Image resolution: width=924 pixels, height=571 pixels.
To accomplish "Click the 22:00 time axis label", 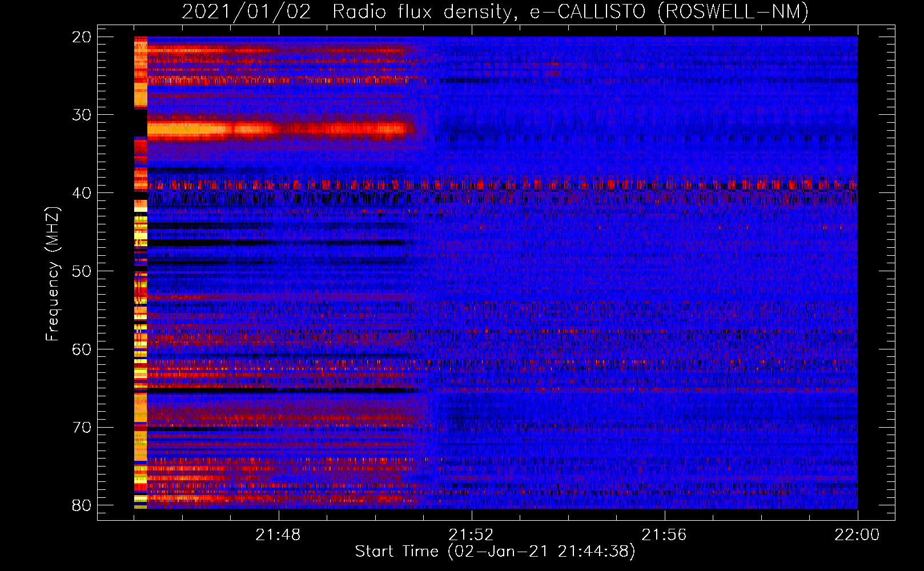I will pos(857,535).
